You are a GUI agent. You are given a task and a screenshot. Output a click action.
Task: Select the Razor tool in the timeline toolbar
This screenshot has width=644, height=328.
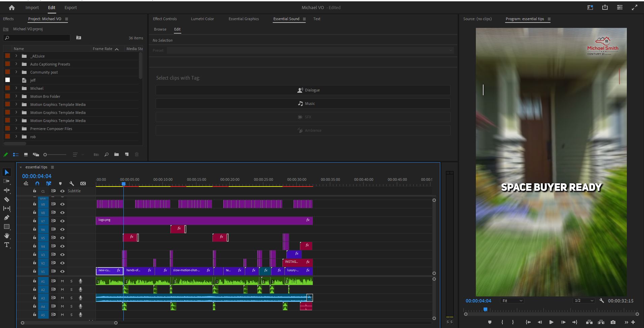(7, 199)
